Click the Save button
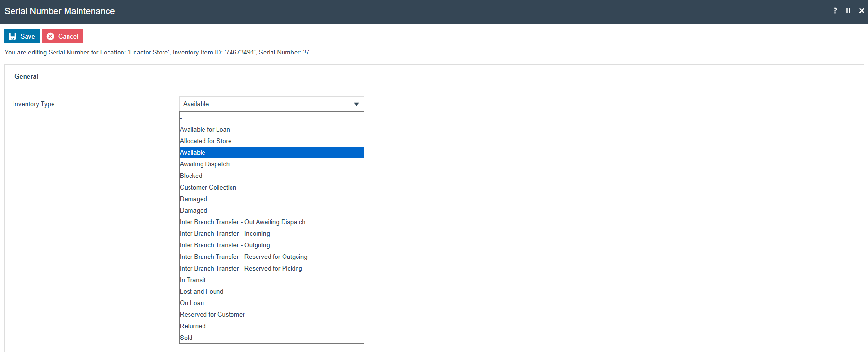This screenshot has height=352, width=868. pos(22,36)
